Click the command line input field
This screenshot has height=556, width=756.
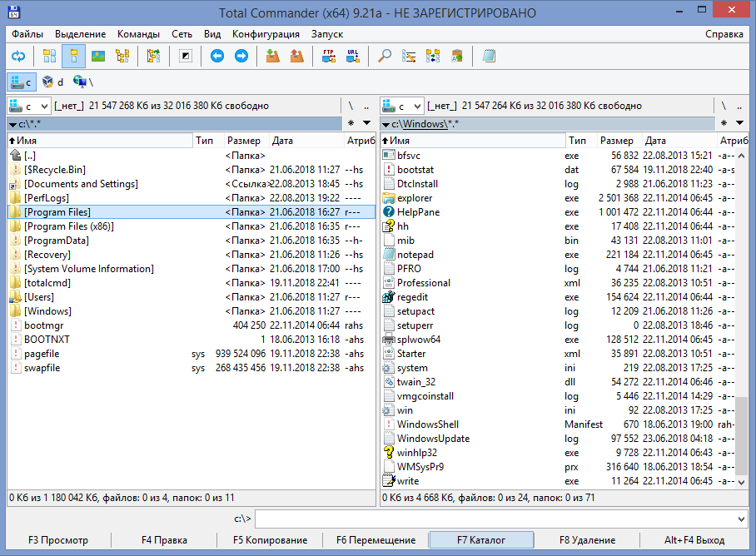point(495,519)
